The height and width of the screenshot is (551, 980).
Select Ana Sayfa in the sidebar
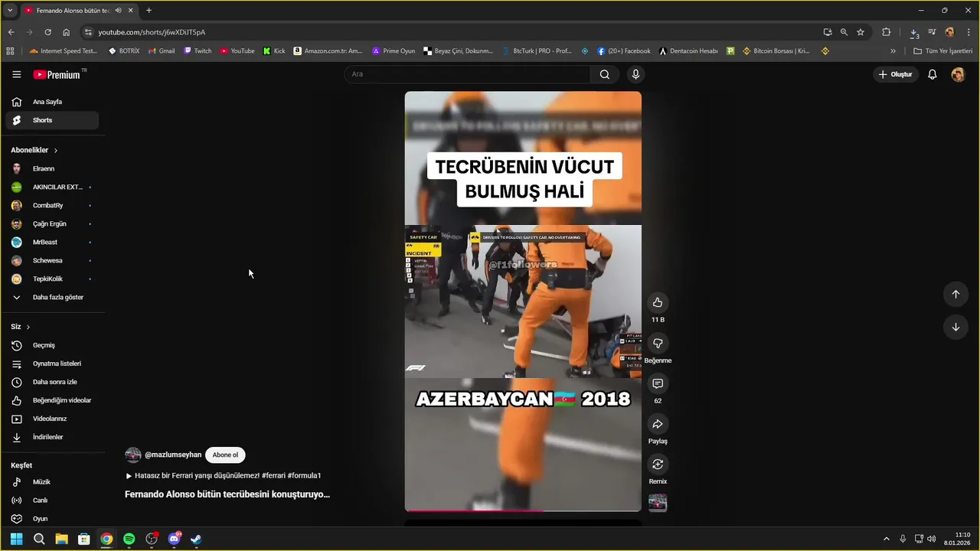click(52, 102)
